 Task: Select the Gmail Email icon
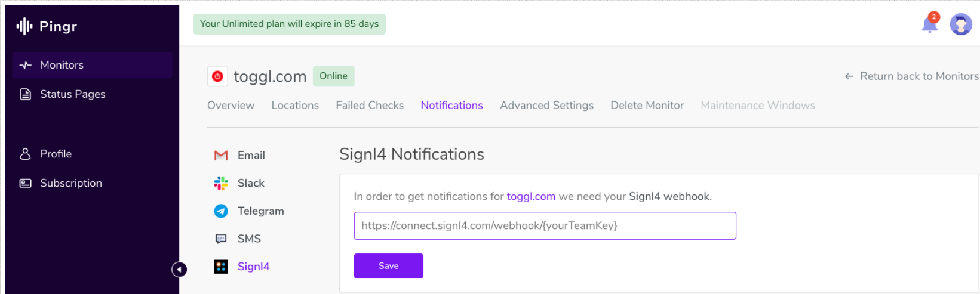(x=221, y=156)
